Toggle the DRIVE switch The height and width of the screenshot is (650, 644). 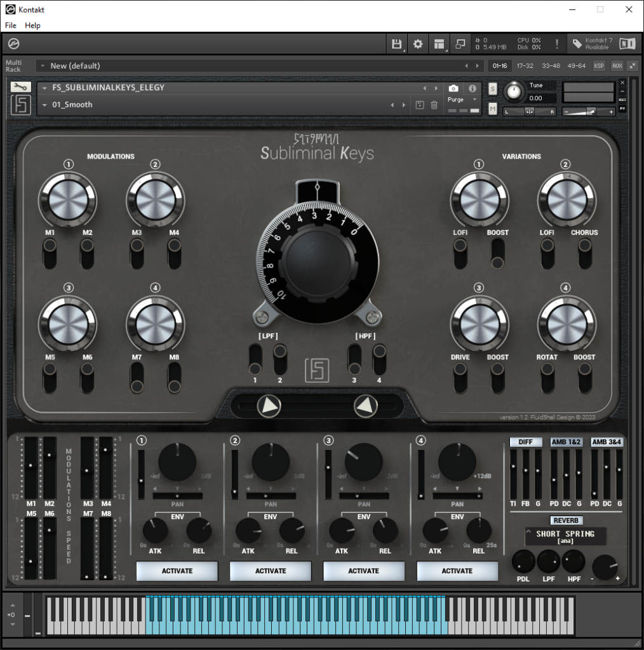pyautogui.click(x=460, y=378)
